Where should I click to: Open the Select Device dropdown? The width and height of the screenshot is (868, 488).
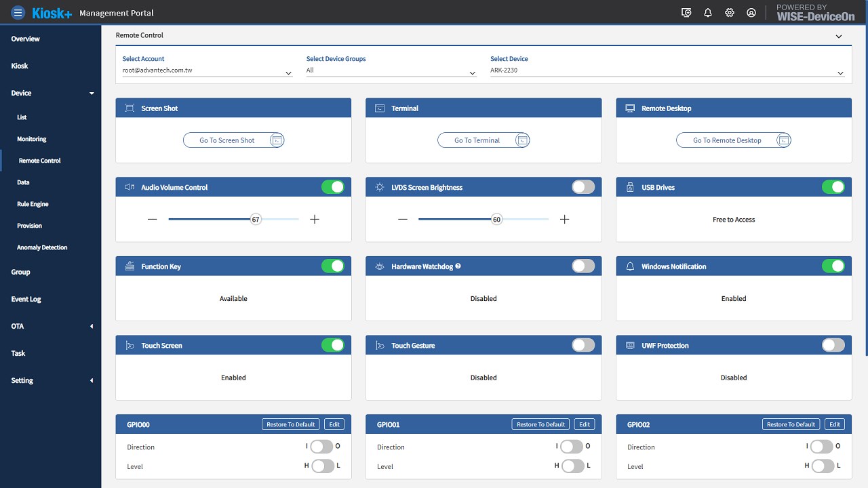[x=667, y=70]
